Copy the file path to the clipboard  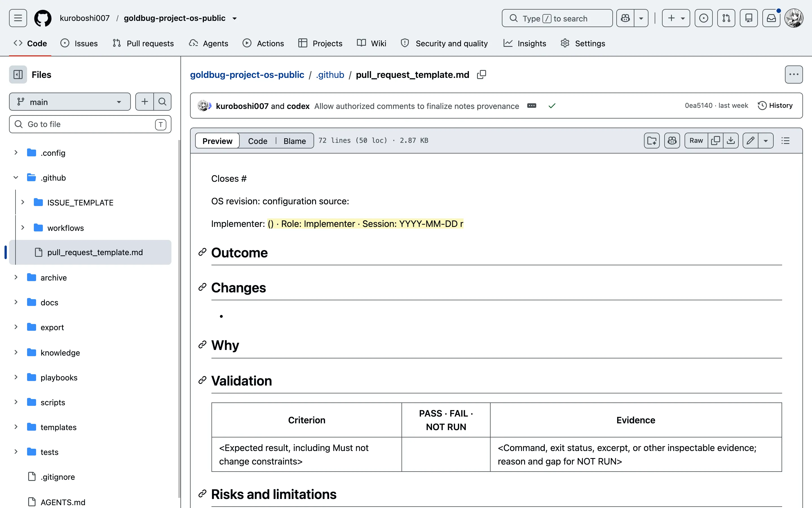tap(482, 75)
